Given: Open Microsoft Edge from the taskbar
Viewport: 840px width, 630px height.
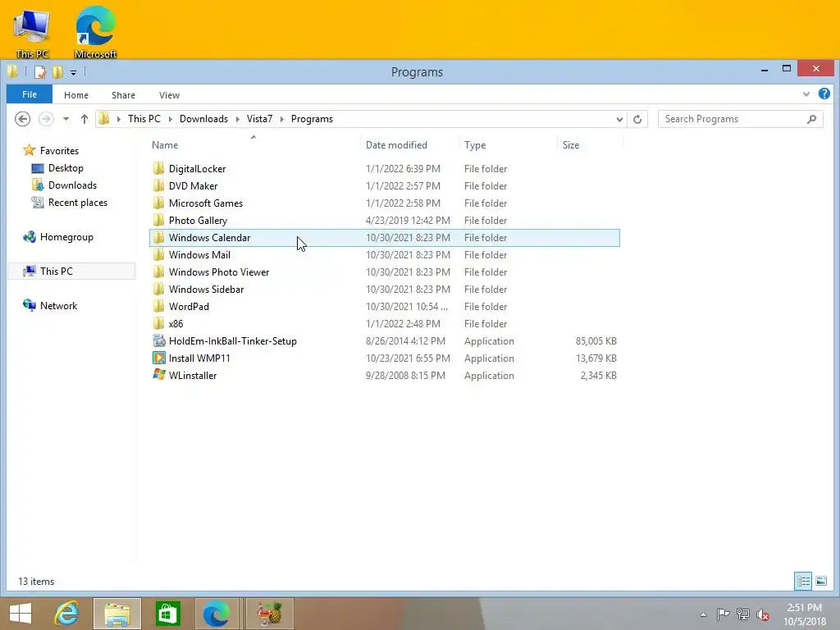Looking at the screenshot, I should click(217, 614).
